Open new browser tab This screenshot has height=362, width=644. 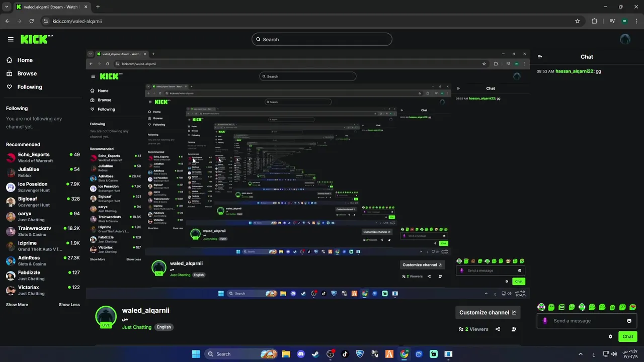98,7
